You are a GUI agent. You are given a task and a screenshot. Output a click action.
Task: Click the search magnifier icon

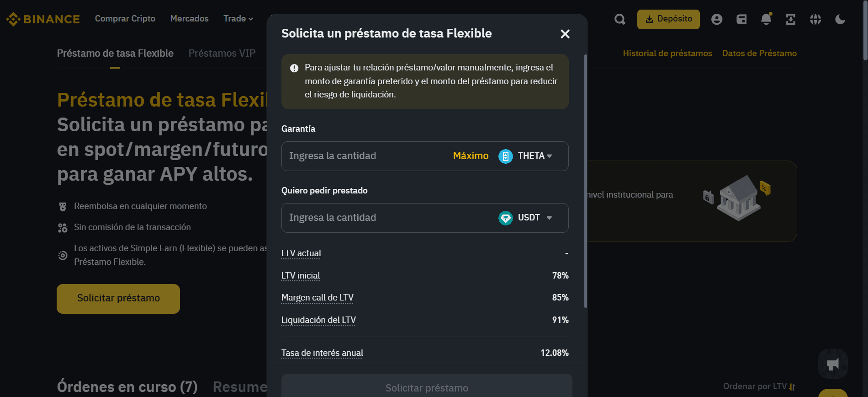coord(620,19)
